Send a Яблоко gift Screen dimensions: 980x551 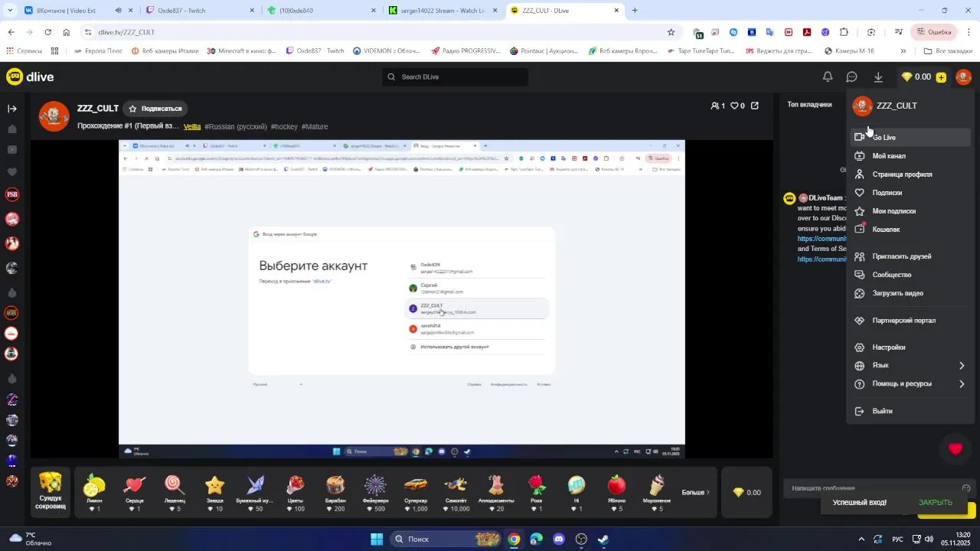click(x=617, y=492)
